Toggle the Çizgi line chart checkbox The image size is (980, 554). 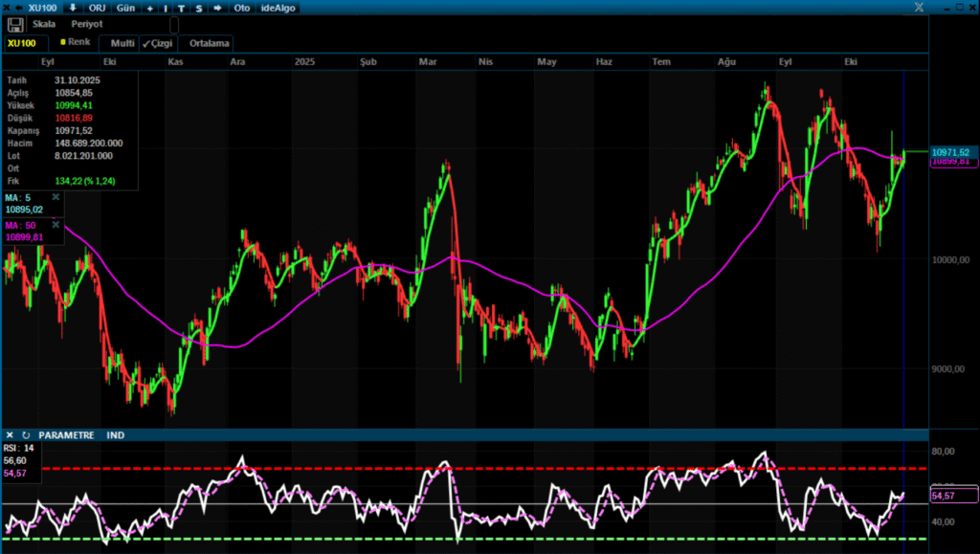pyautogui.click(x=157, y=43)
